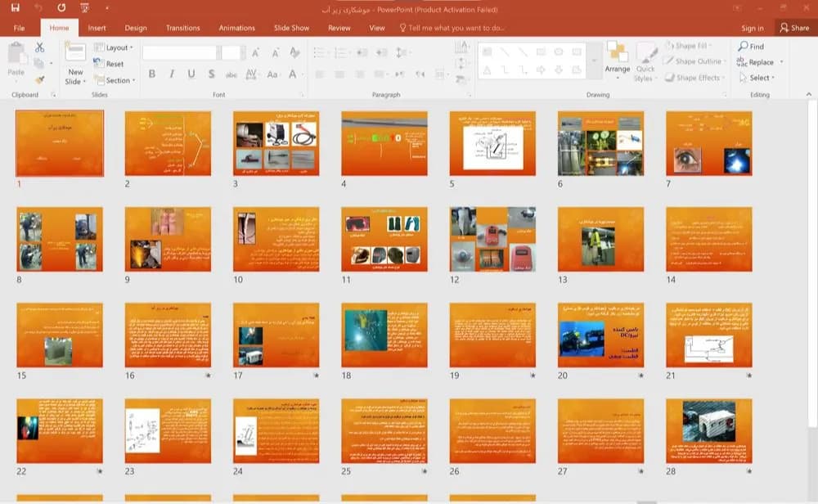
Task: Open Quick Styles gallery
Action: point(646,63)
